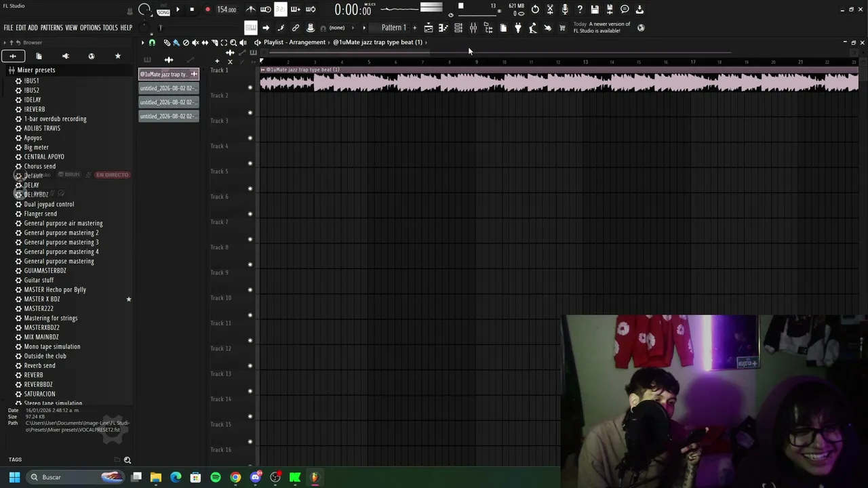Click the '@1uMate jazz trap type beat' audio clip
The height and width of the screenshot is (488, 868).
559,79
